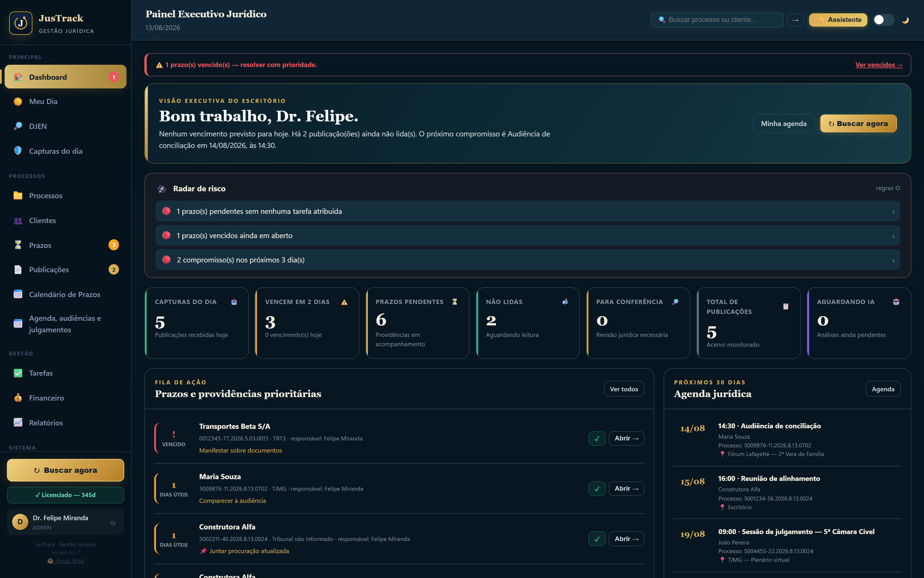Click the Meu Dia sun icon

(x=18, y=101)
